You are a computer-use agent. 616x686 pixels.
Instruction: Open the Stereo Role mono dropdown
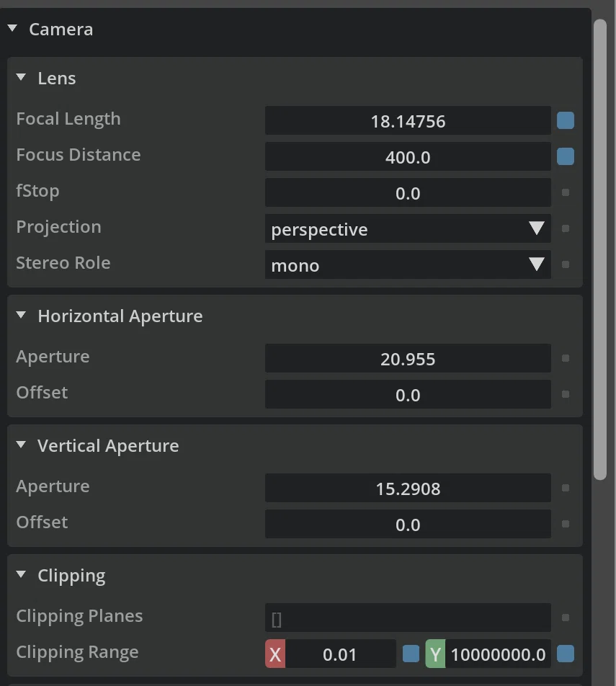coord(408,264)
